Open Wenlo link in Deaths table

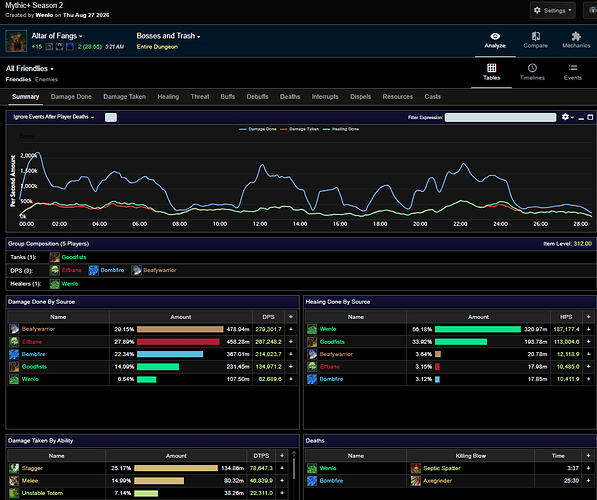pos(328,468)
